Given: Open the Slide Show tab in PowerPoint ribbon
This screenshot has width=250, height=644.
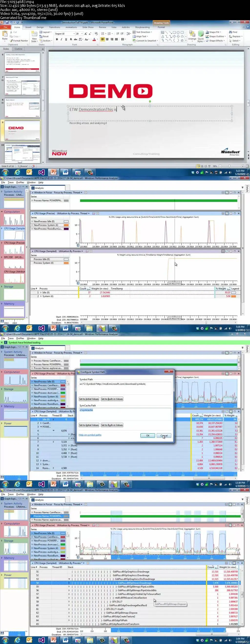Looking at the screenshot, I should (88, 27).
